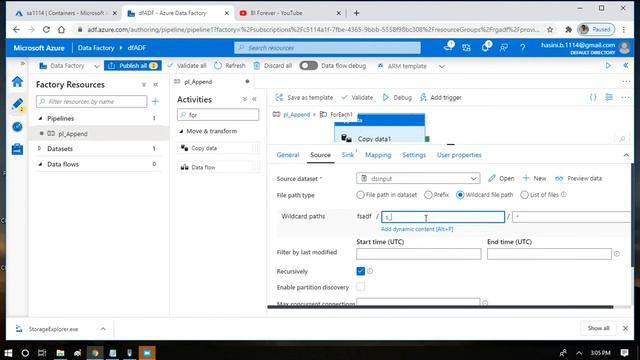Click the wildcard folder path input
Image resolution: width=640 pixels, height=360 pixels.
click(443, 217)
